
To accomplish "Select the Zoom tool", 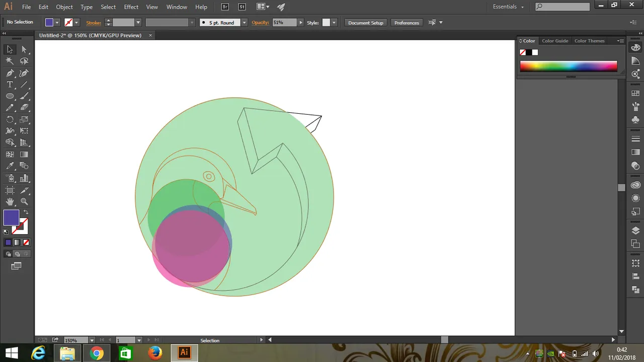I will click(x=24, y=202).
